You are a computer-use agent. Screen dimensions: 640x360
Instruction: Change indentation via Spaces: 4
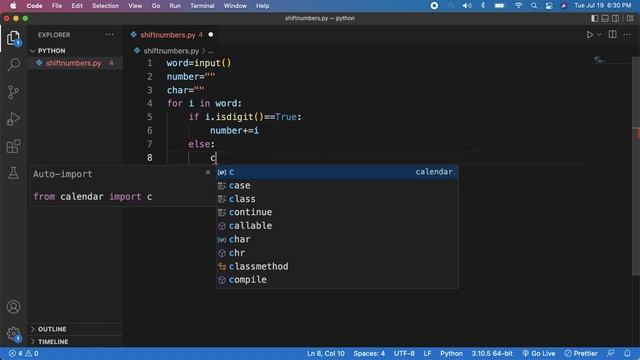pyautogui.click(x=369, y=353)
